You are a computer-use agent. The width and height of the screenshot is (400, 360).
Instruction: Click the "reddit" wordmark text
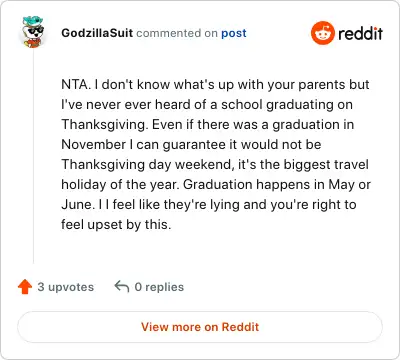(360, 33)
